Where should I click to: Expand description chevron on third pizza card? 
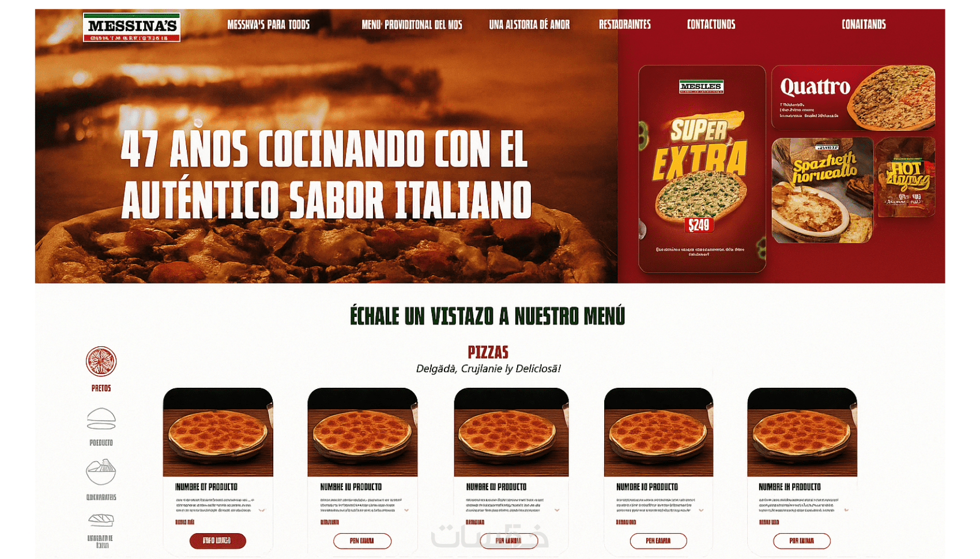557,510
